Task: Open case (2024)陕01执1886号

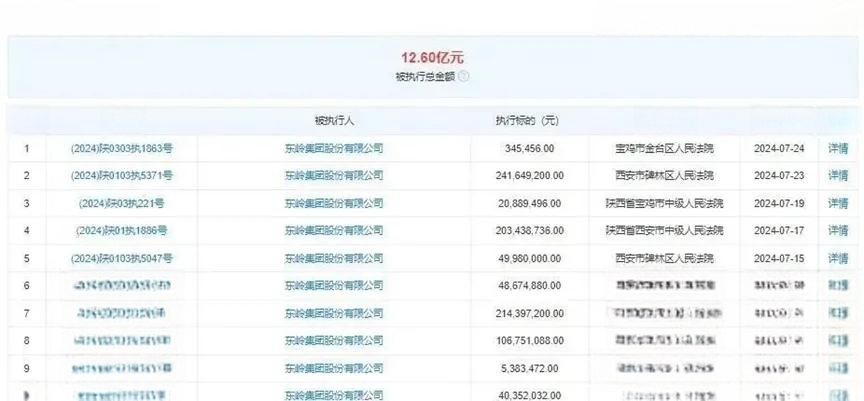Action: (122, 231)
